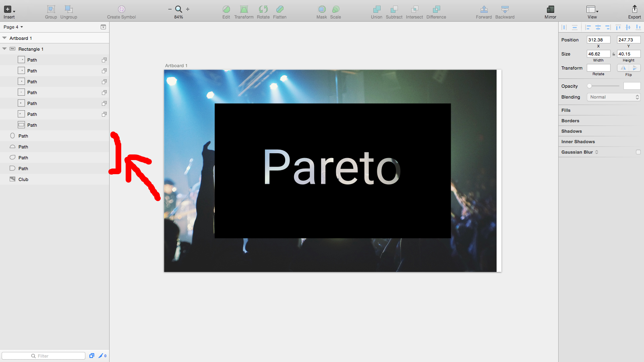This screenshot has height=362, width=644.
Task: Click the Width size field
Action: coord(598,54)
